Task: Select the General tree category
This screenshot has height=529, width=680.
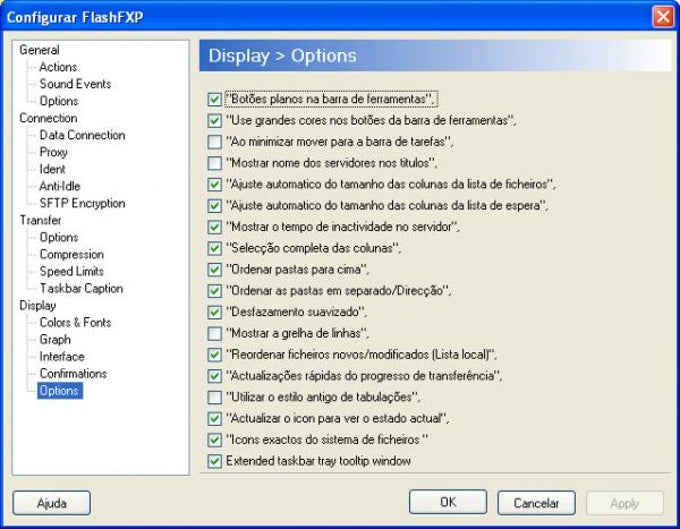Action: point(39,50)
